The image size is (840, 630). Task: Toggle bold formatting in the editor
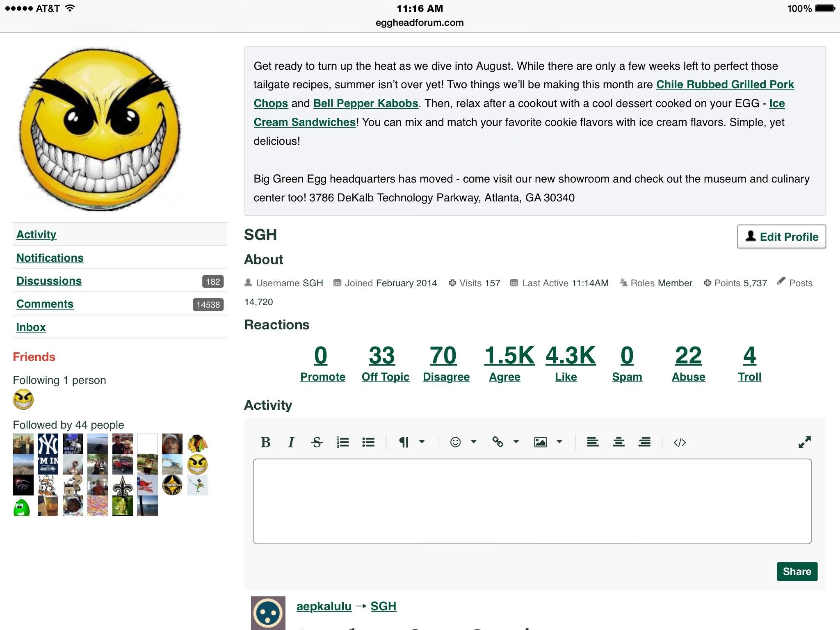[265, 442]
